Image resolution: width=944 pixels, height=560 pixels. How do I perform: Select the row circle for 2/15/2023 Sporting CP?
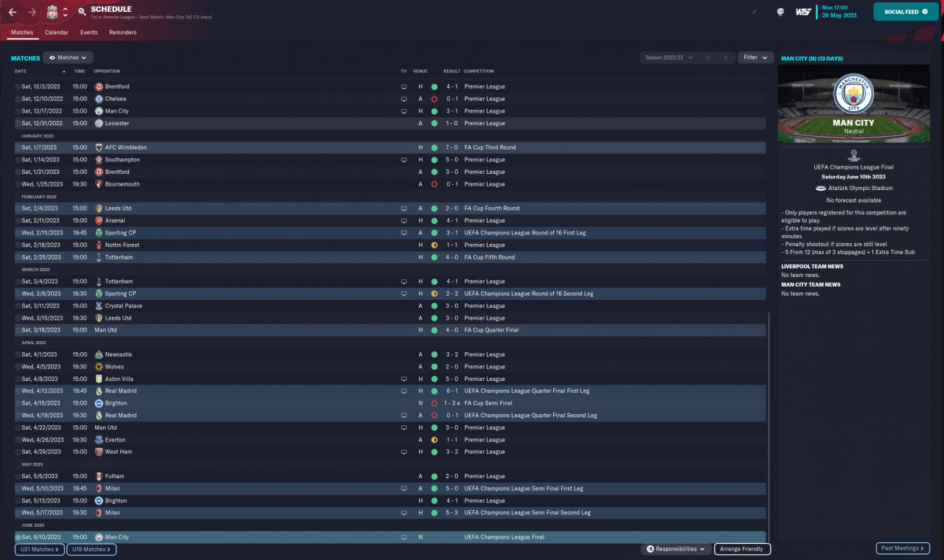[18, 233]
